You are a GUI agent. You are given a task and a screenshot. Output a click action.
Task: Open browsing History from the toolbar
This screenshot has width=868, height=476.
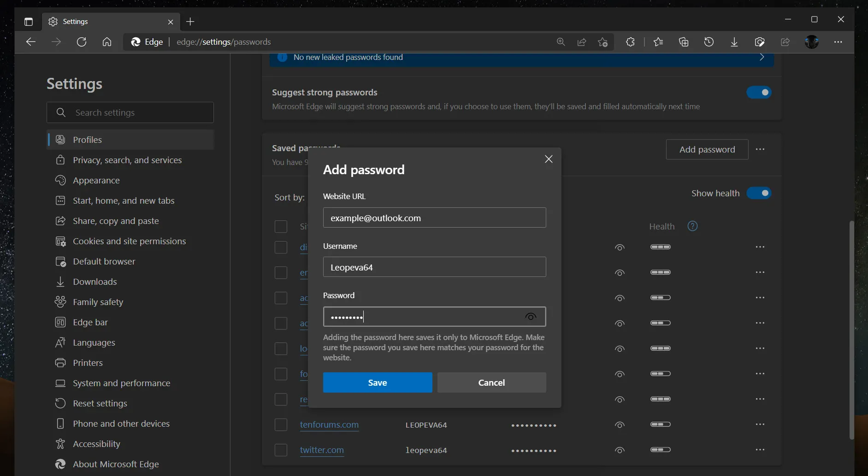tap(709, 42)
